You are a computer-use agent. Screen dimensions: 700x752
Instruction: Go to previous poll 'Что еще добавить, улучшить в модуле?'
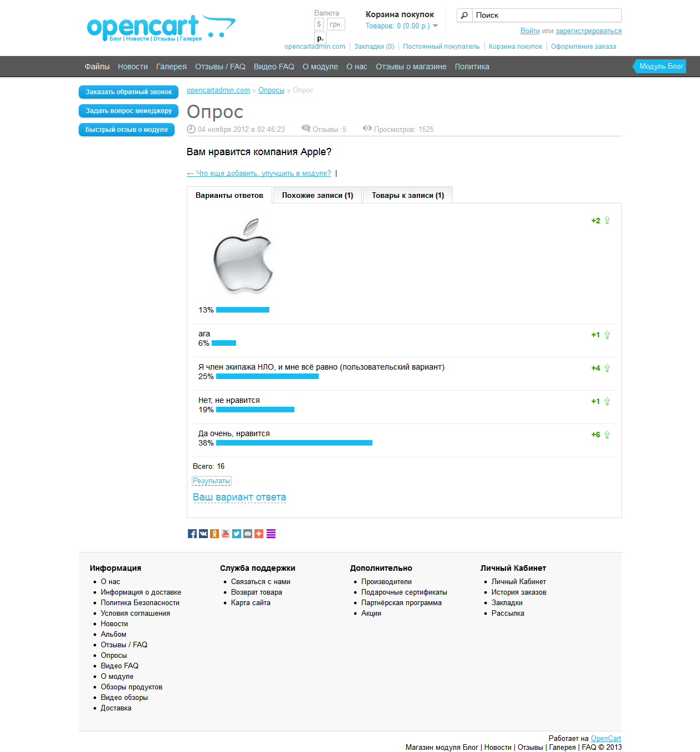coord(259,173)
